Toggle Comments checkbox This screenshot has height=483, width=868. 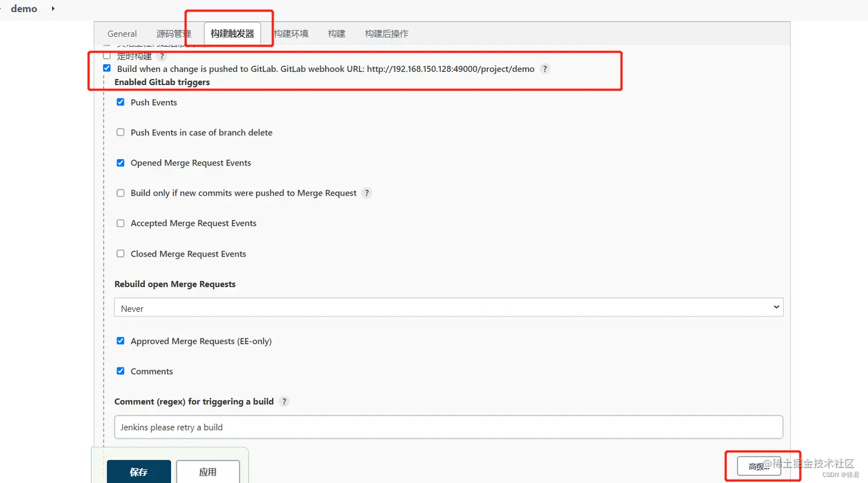click(x=121, y=371)
